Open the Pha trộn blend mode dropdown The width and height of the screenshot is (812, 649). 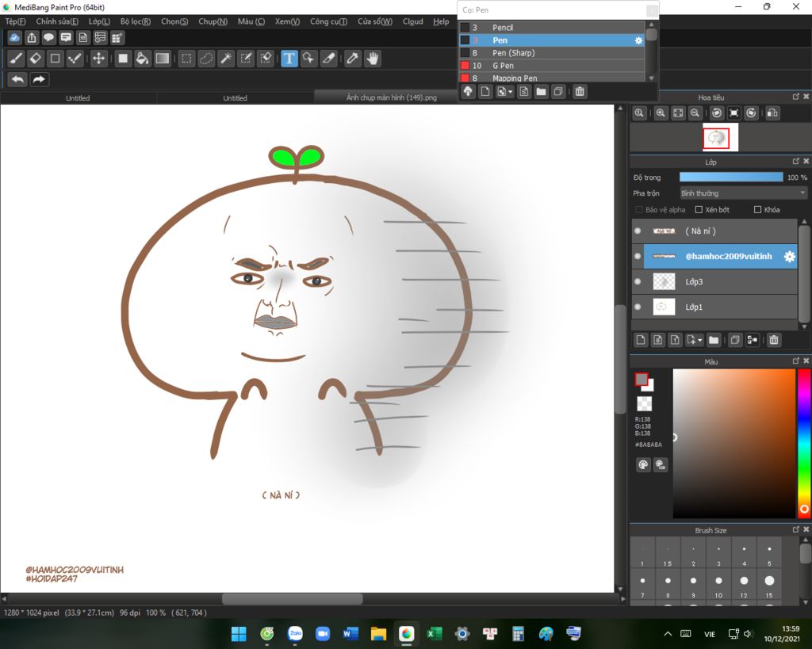[743, 193]
